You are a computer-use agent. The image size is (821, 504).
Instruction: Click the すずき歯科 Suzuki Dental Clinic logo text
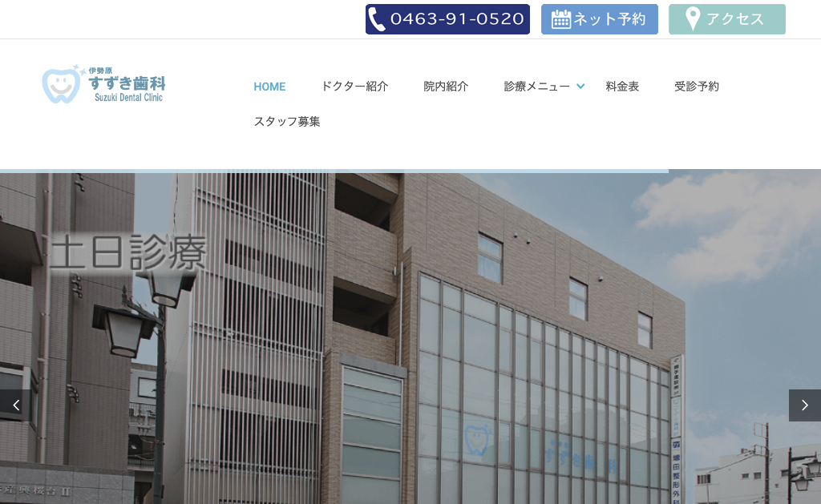(127, 86)
